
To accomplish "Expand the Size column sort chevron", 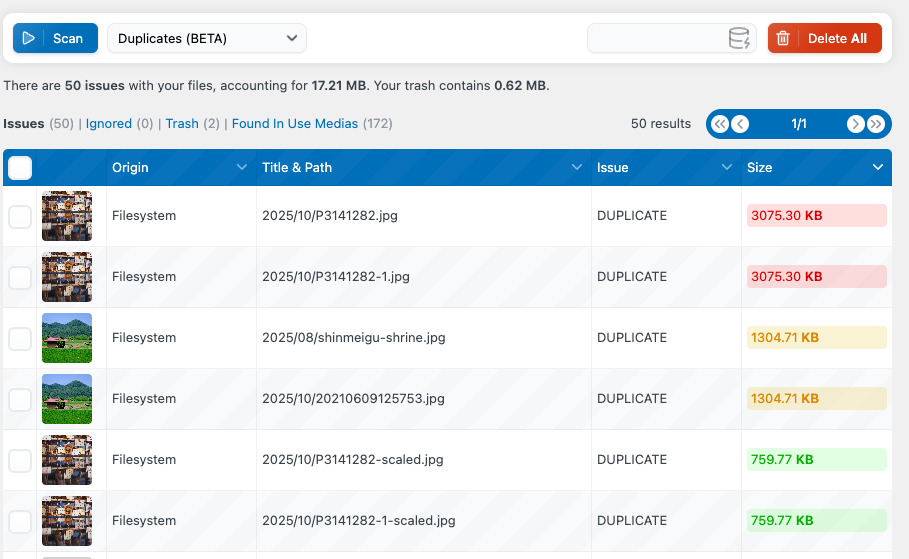I will point(877,167).
